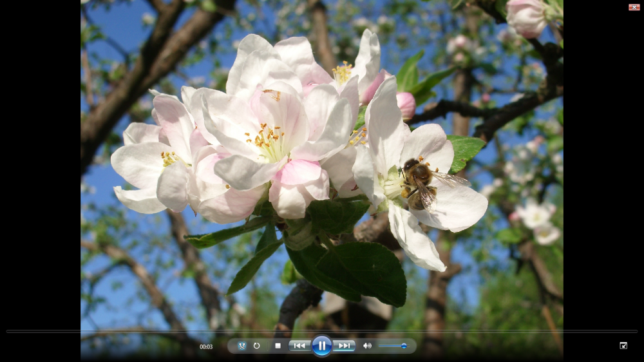The image size is (644, 362).
Task: Skip to the previous track
Action: click(300, 346)
